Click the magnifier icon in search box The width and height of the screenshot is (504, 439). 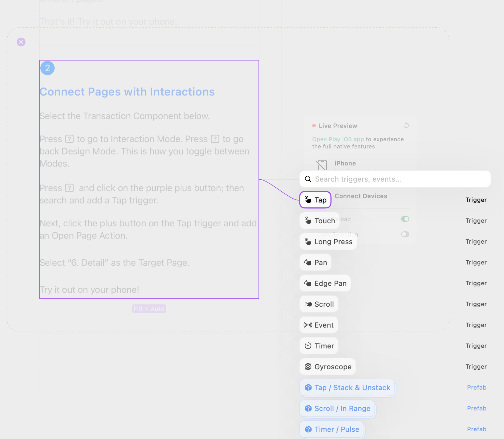click(308, 179)
